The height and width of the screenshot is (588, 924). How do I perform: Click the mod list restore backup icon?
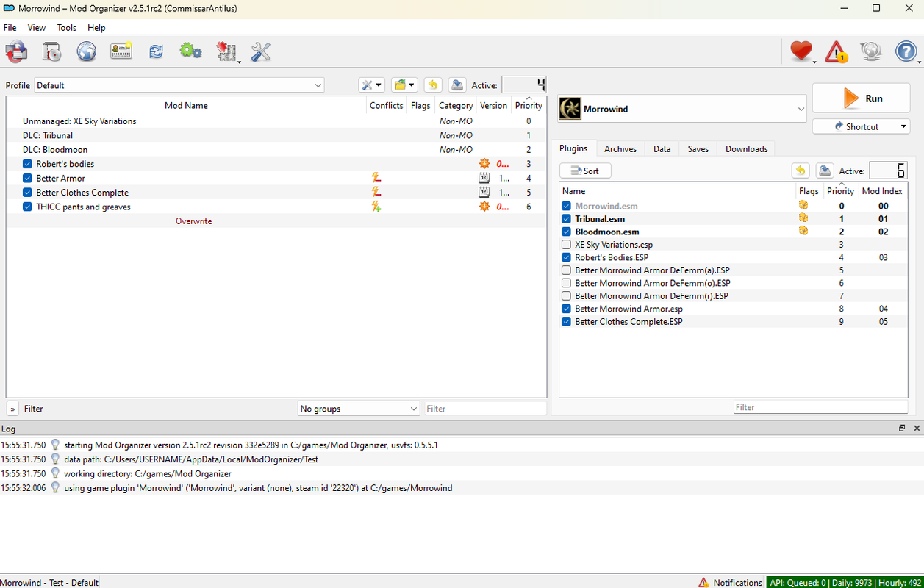pos(433,85)
